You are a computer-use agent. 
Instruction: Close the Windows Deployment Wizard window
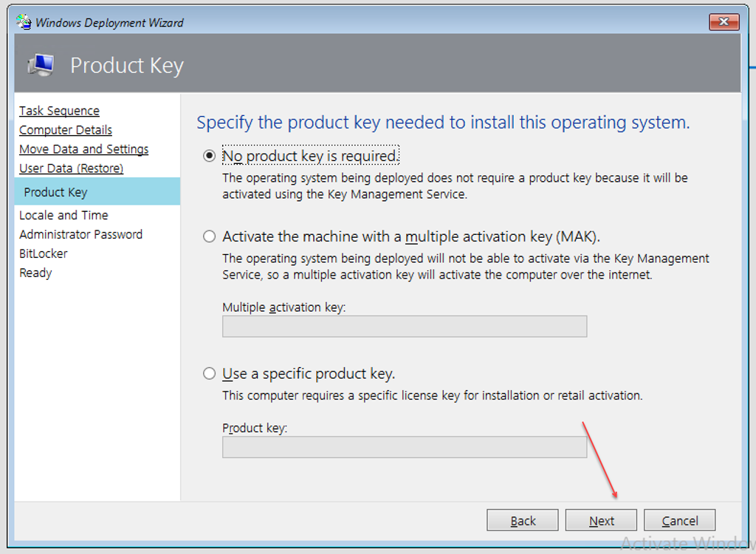tap(724, 22)
